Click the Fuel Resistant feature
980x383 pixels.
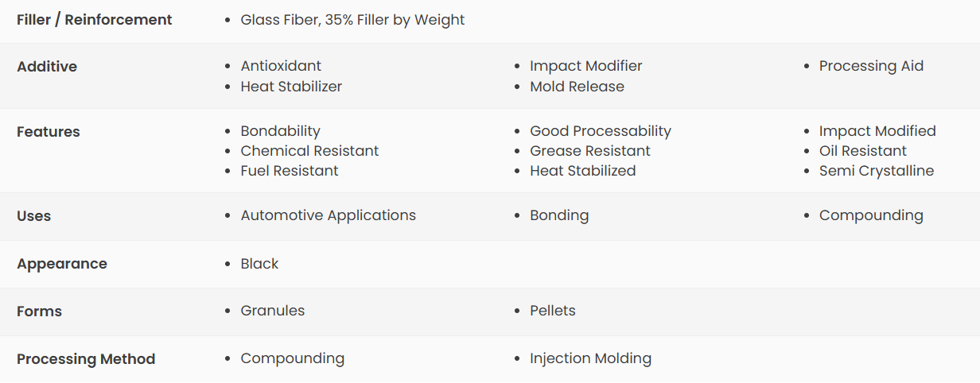[x=290, y=171]
